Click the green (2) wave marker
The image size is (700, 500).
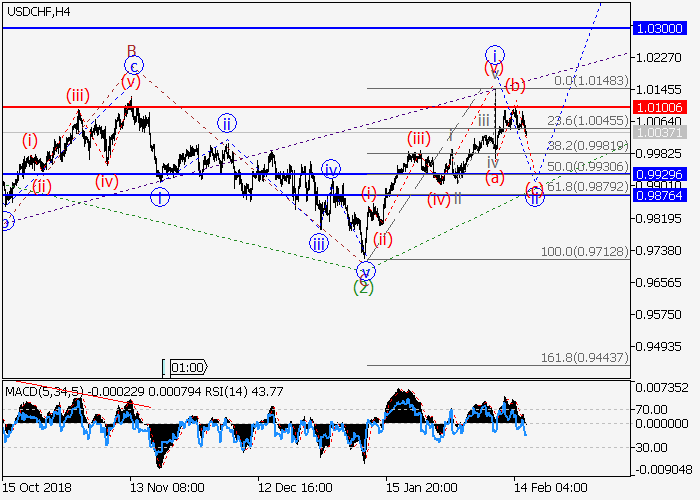[x=364, y=288]
